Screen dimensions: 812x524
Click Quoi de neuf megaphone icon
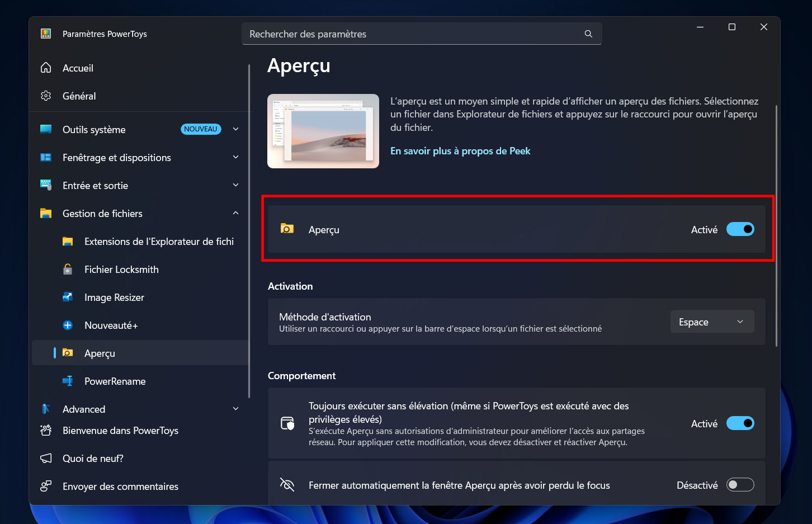[x=46, y=458]
